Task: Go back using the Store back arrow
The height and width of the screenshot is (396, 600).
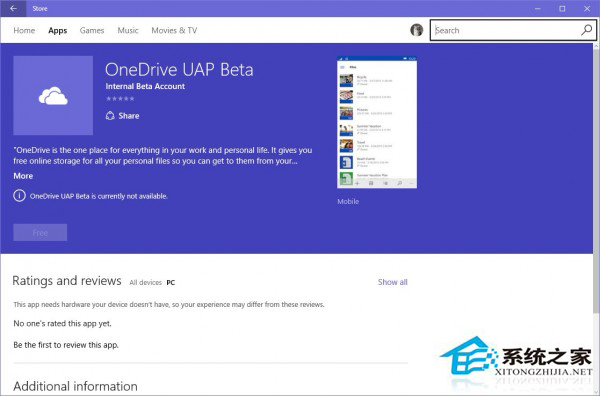Action: pyautogui.click(x=13, y=8)
